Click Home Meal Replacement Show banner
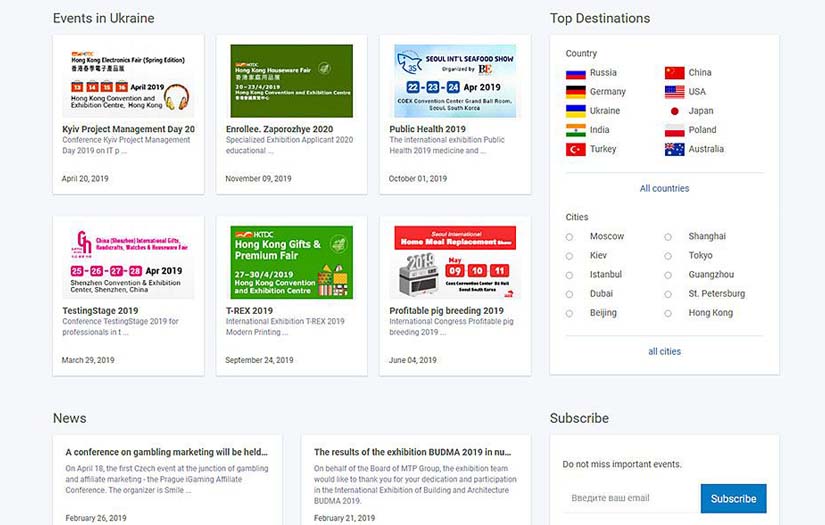Viewport: 825px width, 525px height. point(455,262)
